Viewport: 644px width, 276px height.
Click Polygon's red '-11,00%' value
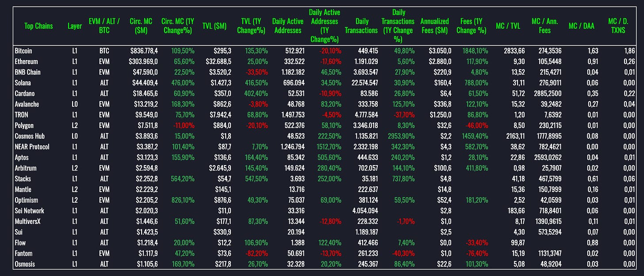pyautogui.click(x=183, y=125)
